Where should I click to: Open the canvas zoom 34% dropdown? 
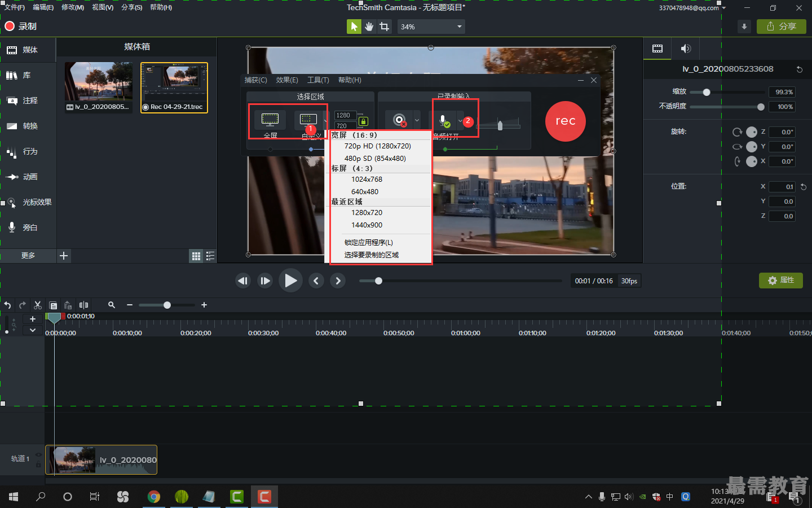(x=431, y=27)
